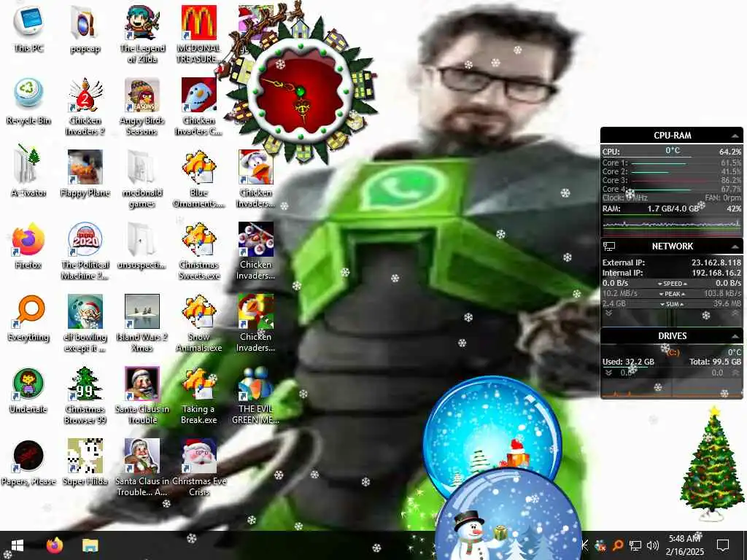Launch the MCDONAL TREASURE shortcut
This screenshot has width=747, height=560.
pyautogui.click(x=199, y=34)
